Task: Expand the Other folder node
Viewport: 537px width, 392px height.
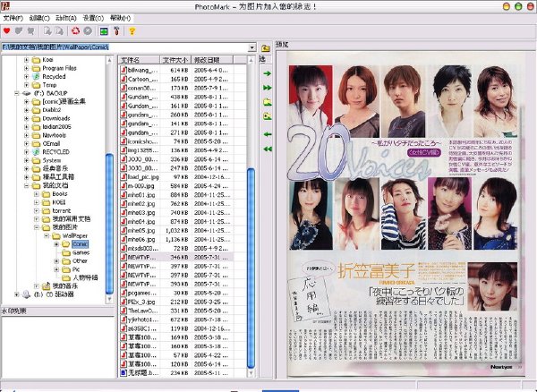Action: point(56,260)
